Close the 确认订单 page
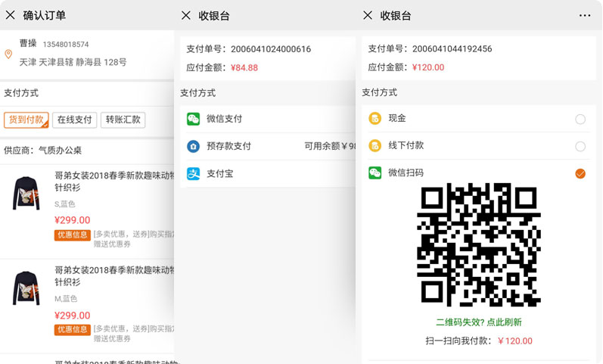This screenshot has width=603, height=364. point(10,15)
